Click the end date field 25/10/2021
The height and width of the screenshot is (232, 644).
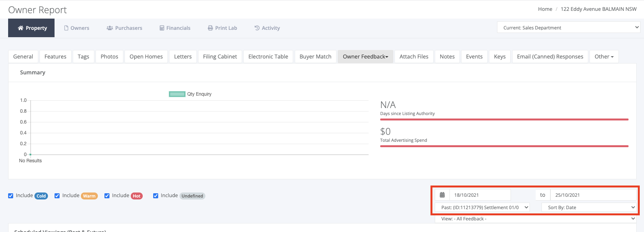[x=593, y=195]
